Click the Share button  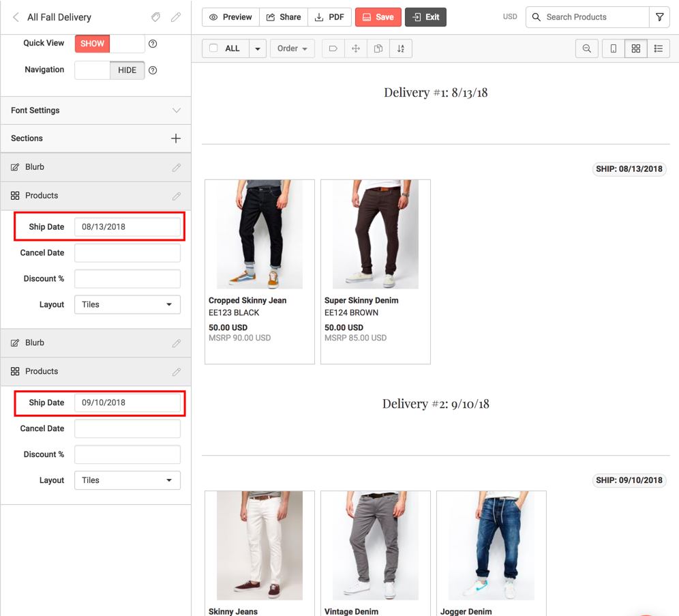point(284,17)
